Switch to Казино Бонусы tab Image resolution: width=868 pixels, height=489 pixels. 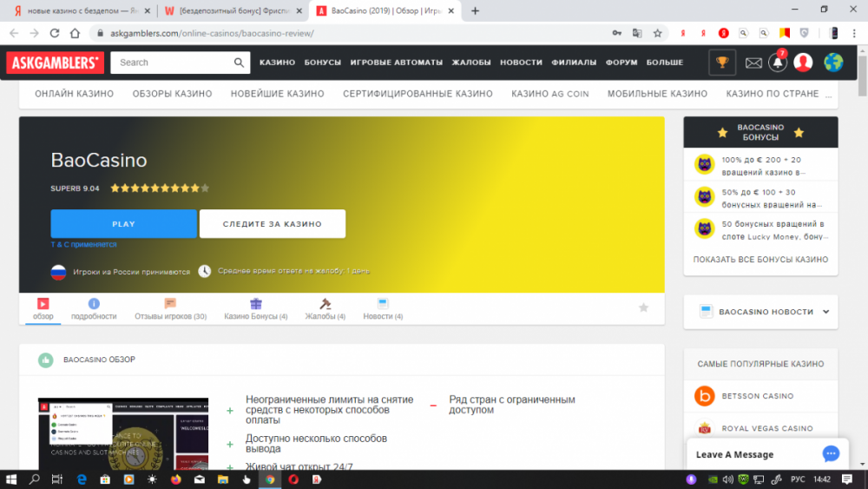point(255,308)
